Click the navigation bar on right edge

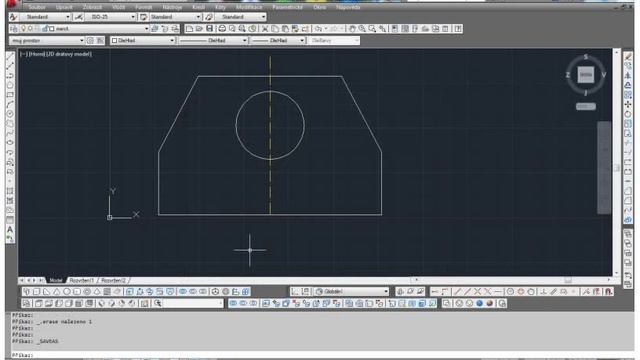tap(604, 167)
